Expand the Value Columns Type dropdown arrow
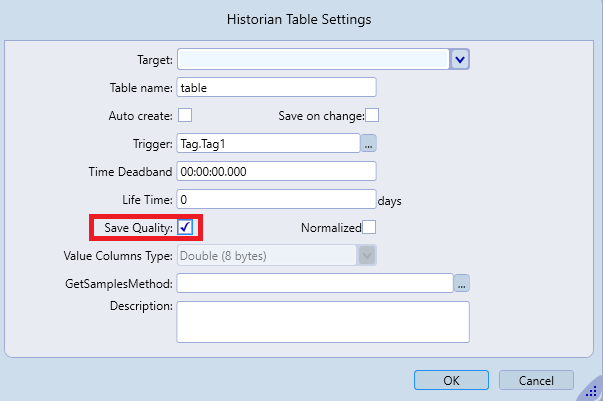This screenshot has width=603, height=401. click(367, 255)
